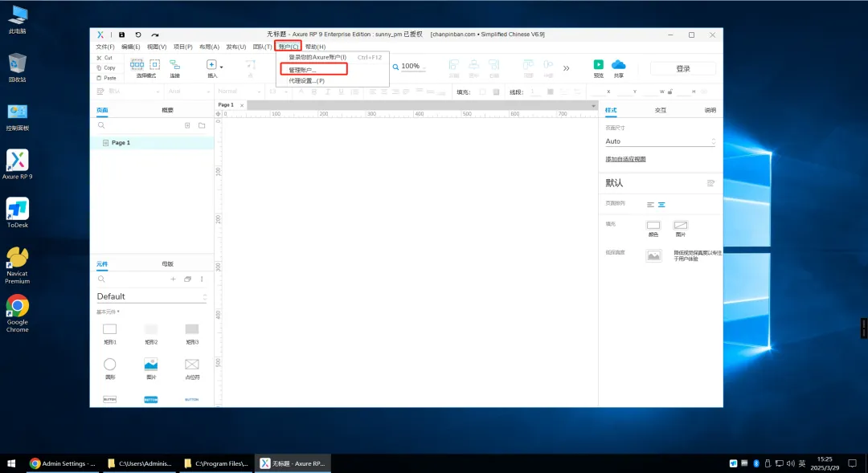
Task: Click the Windows Start button
Action: 11,463
